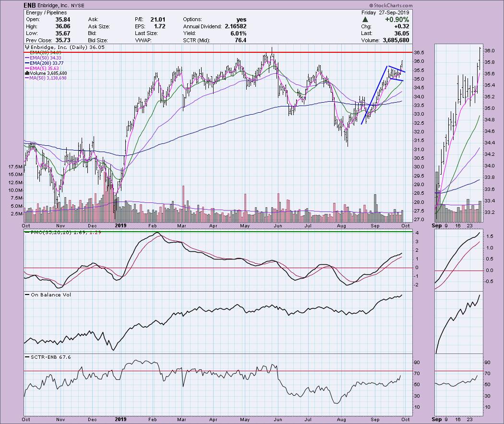Click the High value 36.06
Screen dimensions: 504x424
tap(63, 26)
